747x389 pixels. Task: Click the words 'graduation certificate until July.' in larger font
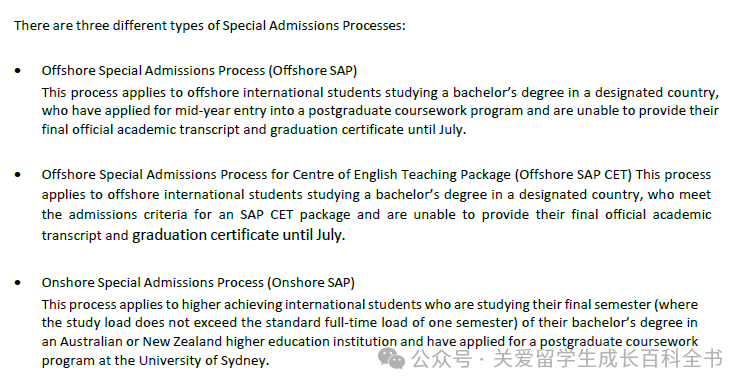pos(239,235)
